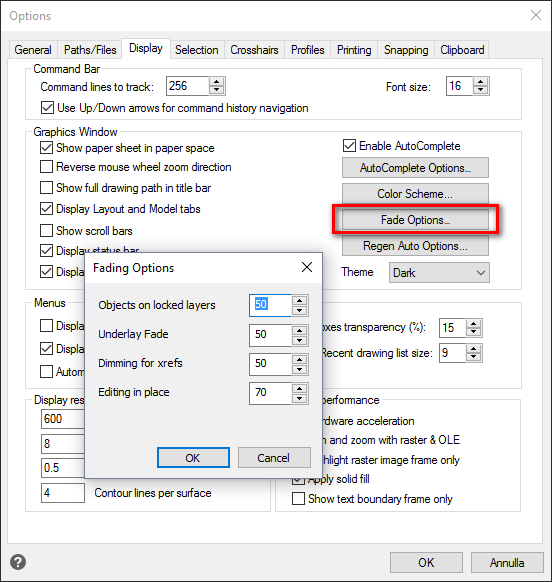Open the Snapping tab

point(406,50)
